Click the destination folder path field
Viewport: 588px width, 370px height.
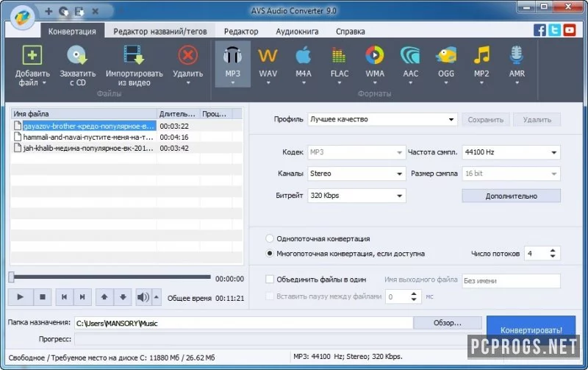244,323
